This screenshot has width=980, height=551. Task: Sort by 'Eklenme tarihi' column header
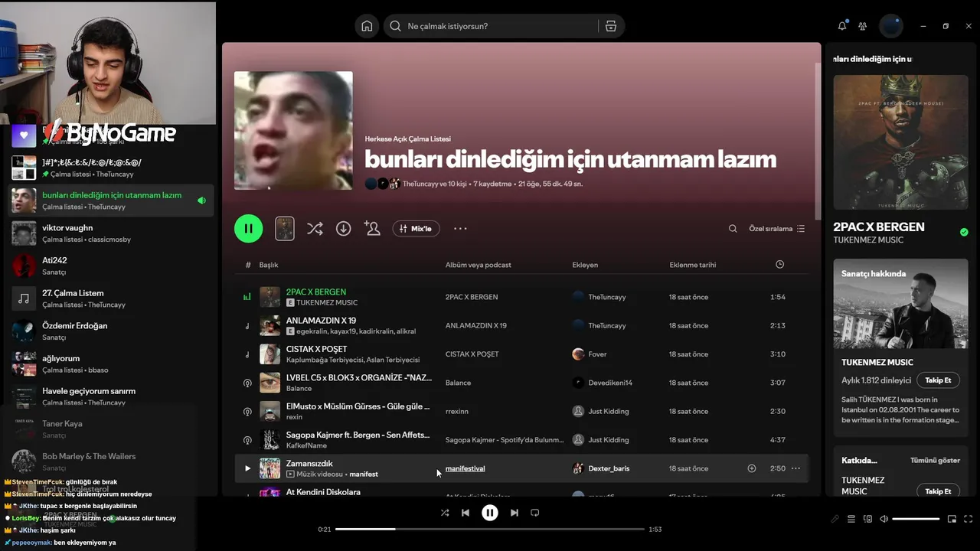coord(693,265)
